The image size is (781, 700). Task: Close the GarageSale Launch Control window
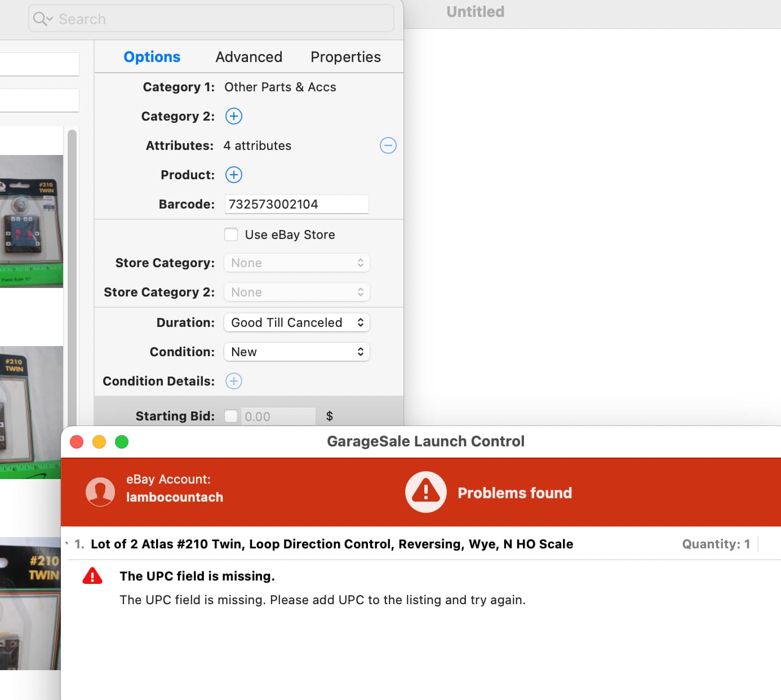point(77,442)
